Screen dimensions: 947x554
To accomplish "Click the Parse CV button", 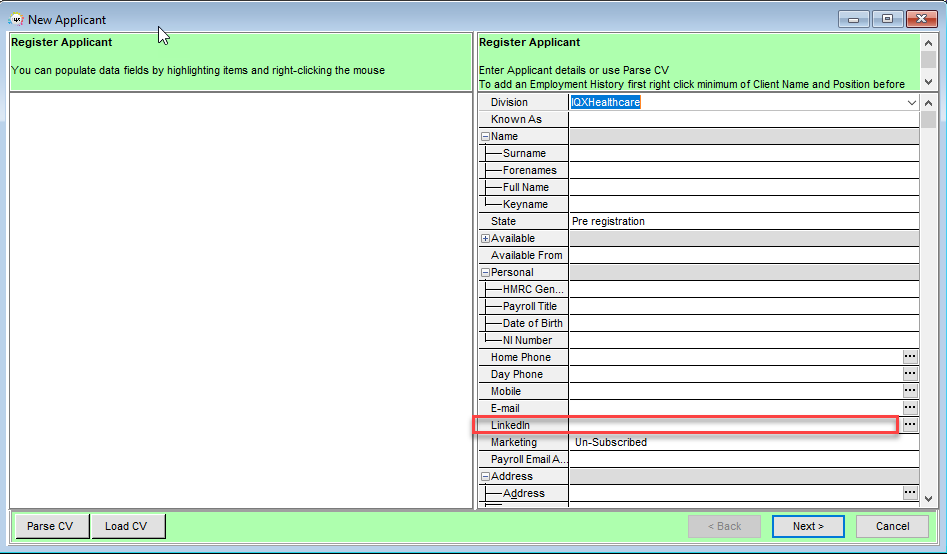I will [50, 526].
